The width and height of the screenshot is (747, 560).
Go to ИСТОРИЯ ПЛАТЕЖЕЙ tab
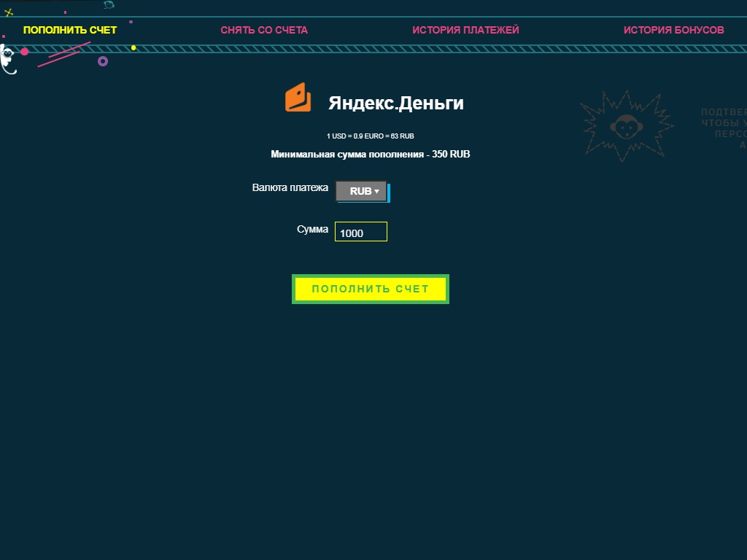(465, 30)
